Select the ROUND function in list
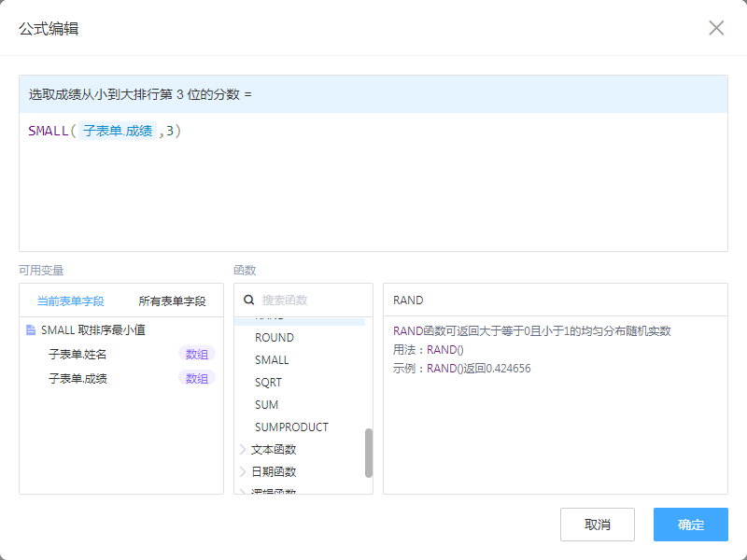 (x=274, y=338)
